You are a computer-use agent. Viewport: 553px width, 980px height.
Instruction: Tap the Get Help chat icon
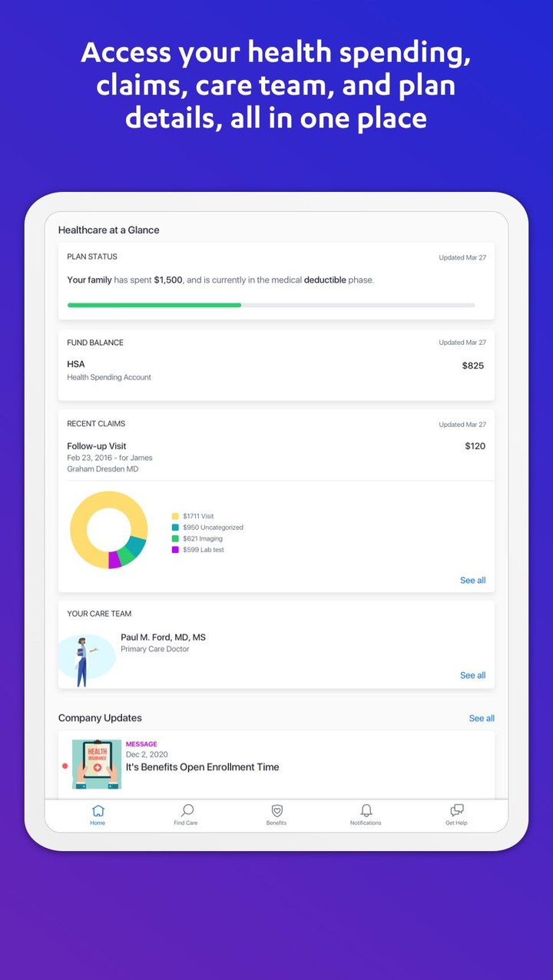pyautogui.click(x=456, y=811)
